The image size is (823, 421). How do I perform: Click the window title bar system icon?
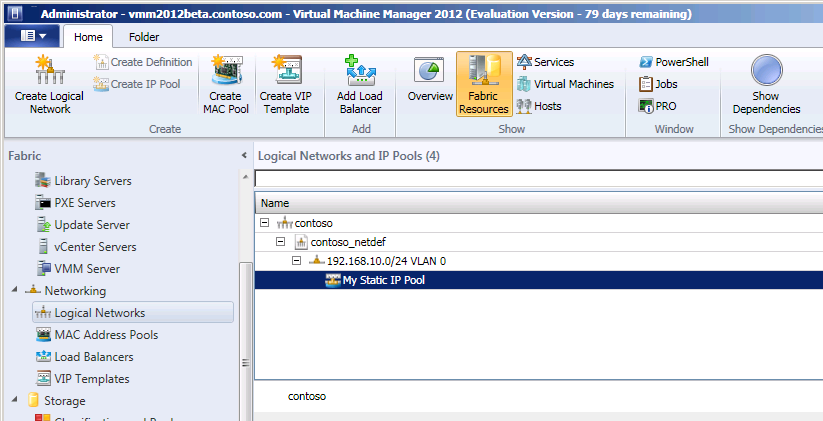(17, 14)
